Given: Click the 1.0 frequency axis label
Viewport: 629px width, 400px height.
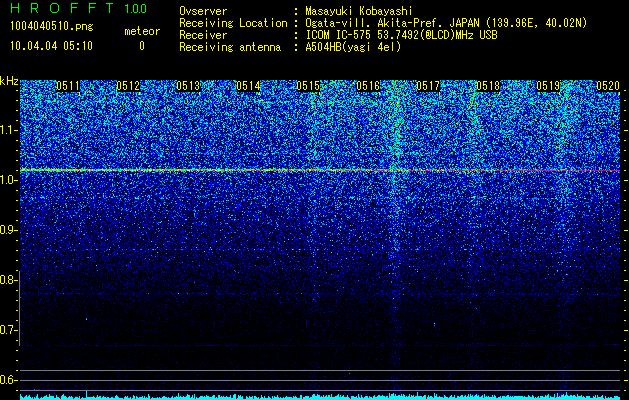Looking at the screenshot, I should (8, 180).
